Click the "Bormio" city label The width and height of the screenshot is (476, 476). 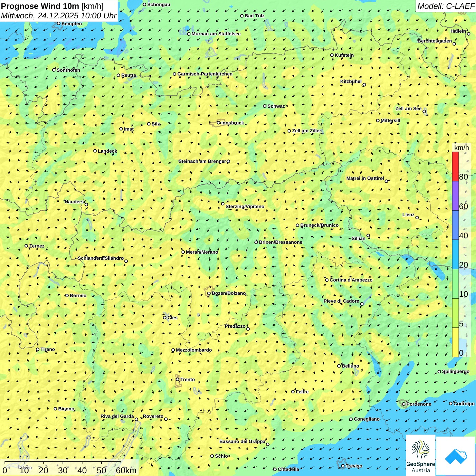78,295
